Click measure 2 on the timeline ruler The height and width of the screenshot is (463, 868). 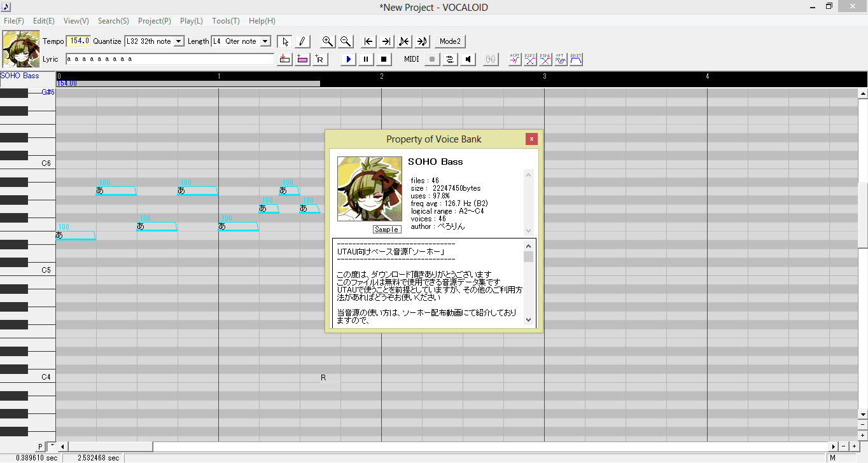(382, 76)
